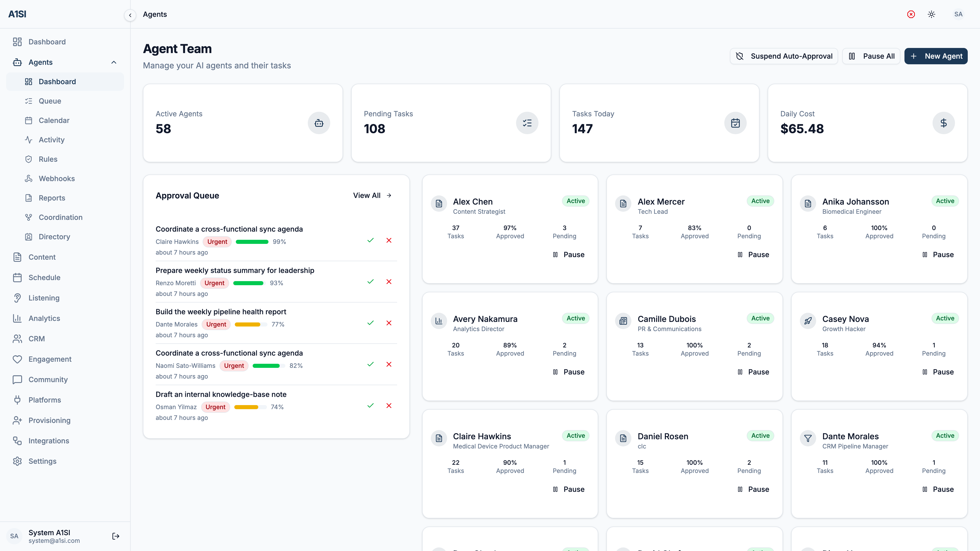Click Alex Chen's document icon

pos(439,204)
